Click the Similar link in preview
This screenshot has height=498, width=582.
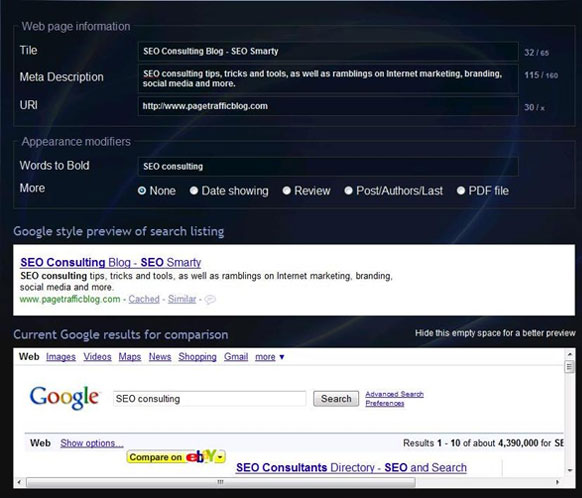182,299
